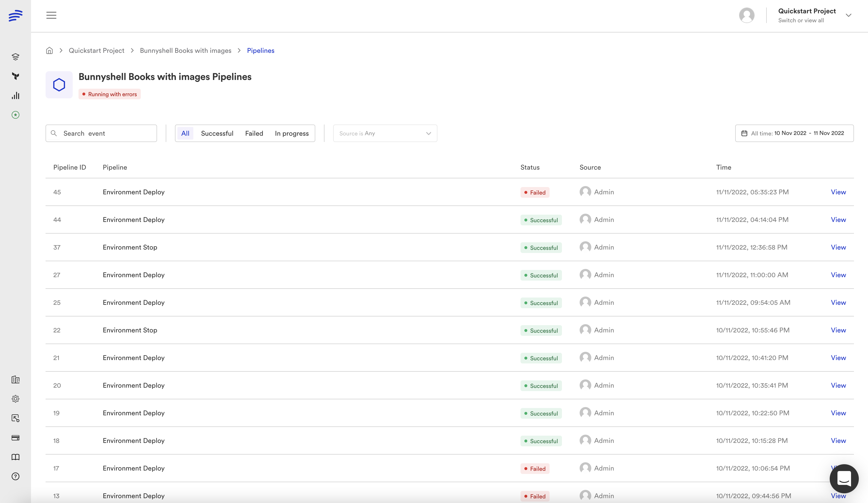Show only Failed pipelines
The image size is (868, 503).
(254, 133)
